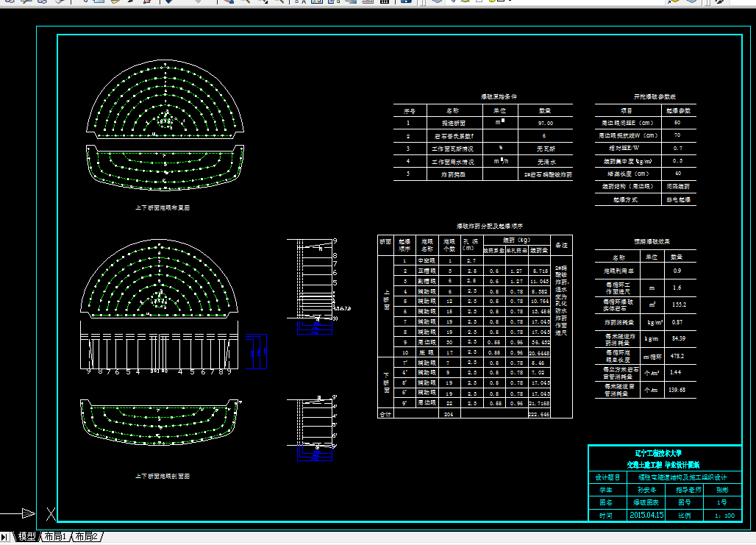The image size is (756, 545).
Task: Select the 开挖爆破参数表 table title
Action: coord(655,96)
